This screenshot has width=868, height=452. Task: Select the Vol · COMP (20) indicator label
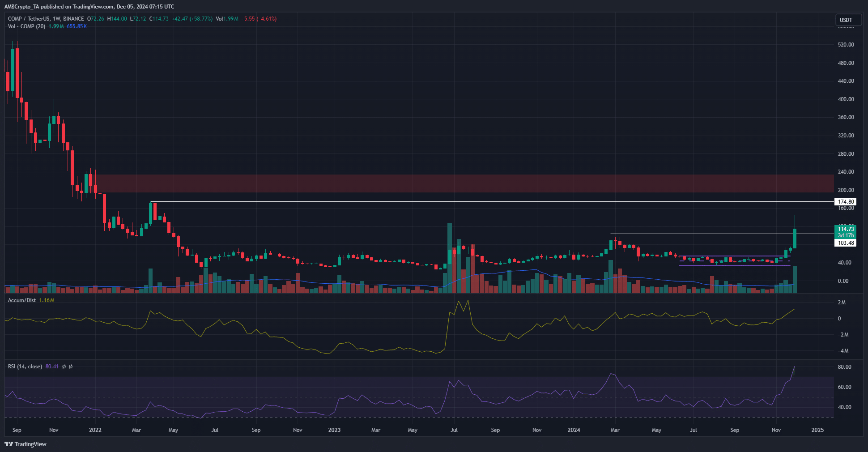coord(26,26)
